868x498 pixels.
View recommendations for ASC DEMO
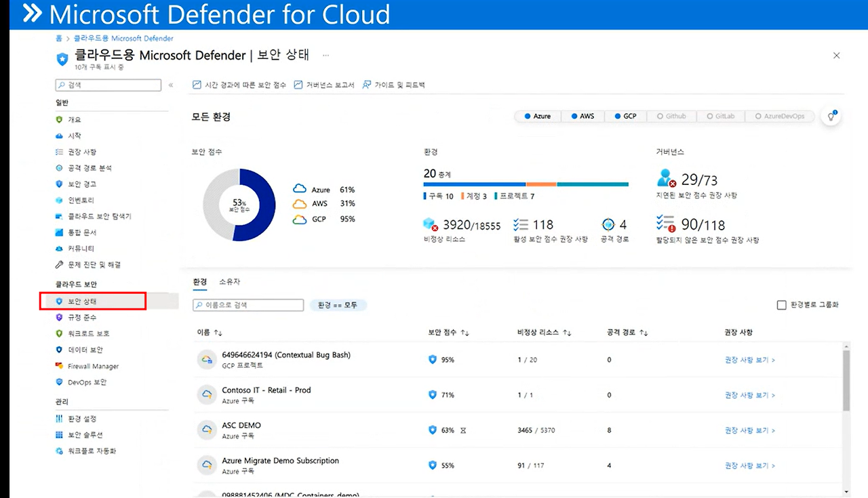(x=750, y=430)
